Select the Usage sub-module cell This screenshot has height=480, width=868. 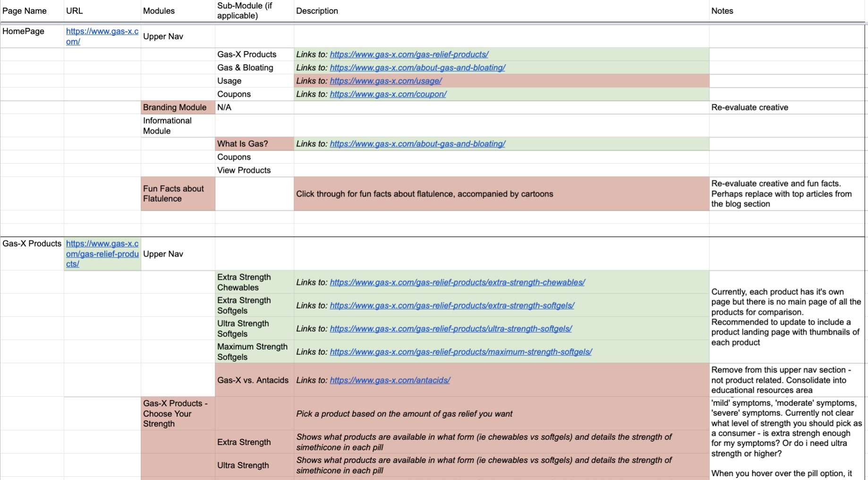point(255,81)
